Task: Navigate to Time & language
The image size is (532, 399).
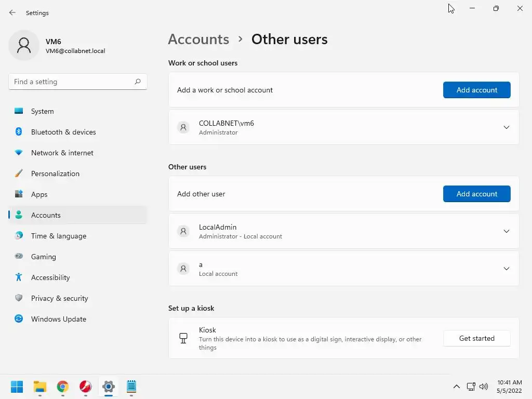Action: coord(59,236)
